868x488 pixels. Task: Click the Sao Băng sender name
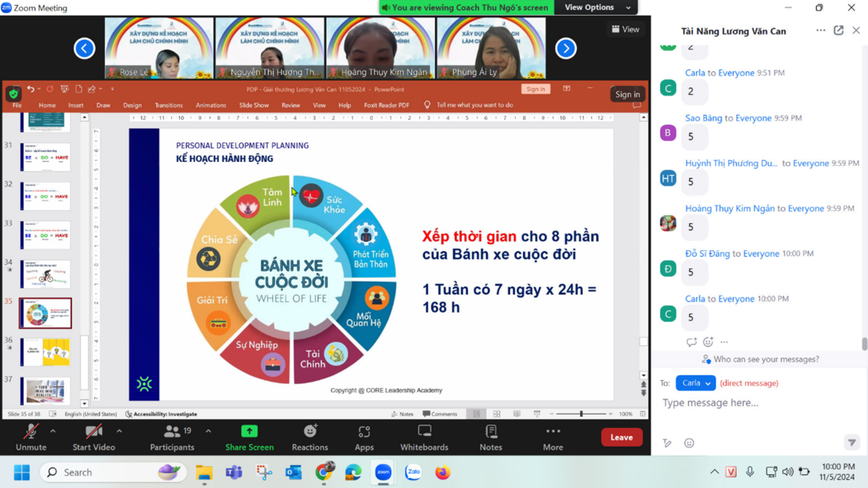click(x=704, y=118)
